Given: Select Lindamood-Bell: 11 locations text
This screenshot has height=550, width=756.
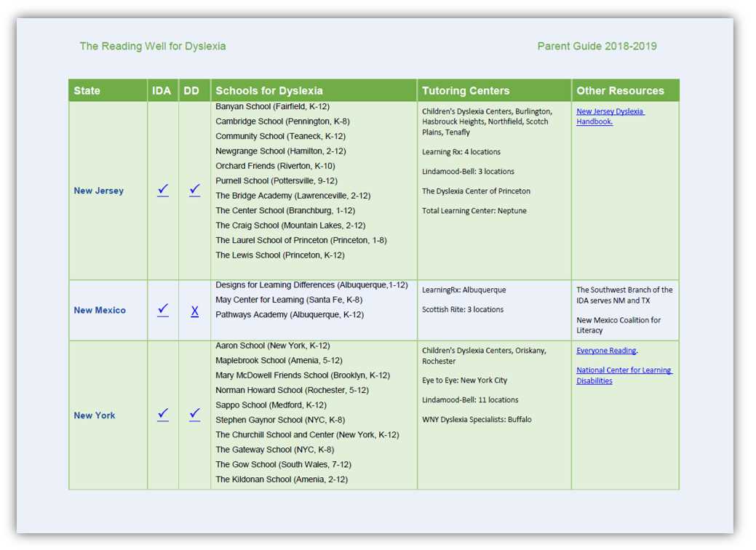Looking at the screenshot, I should [470, 400].
